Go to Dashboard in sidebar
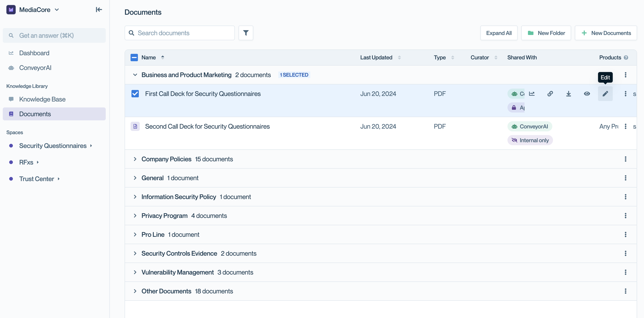The width and height of the screenshot is (644, 318). 34,53
